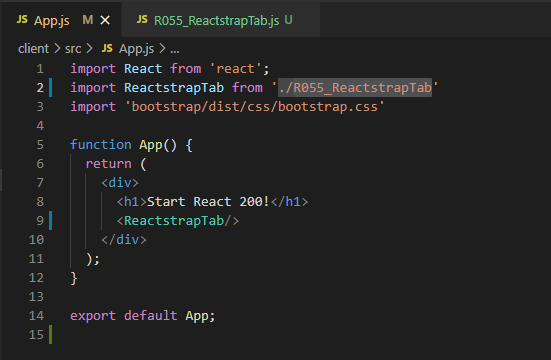Click the U untracked badge on R055_ReactstrapTab.js
Image resolution: width=551 pixels, height=360 pixels.
[289, 20]
